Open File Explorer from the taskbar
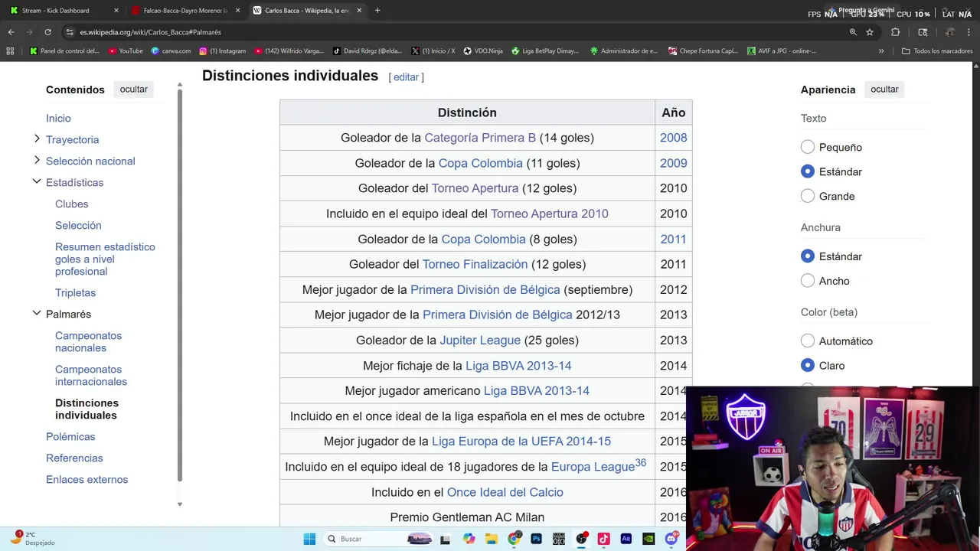The height and width of the screenshot is (551, 980). pos(492,539)
